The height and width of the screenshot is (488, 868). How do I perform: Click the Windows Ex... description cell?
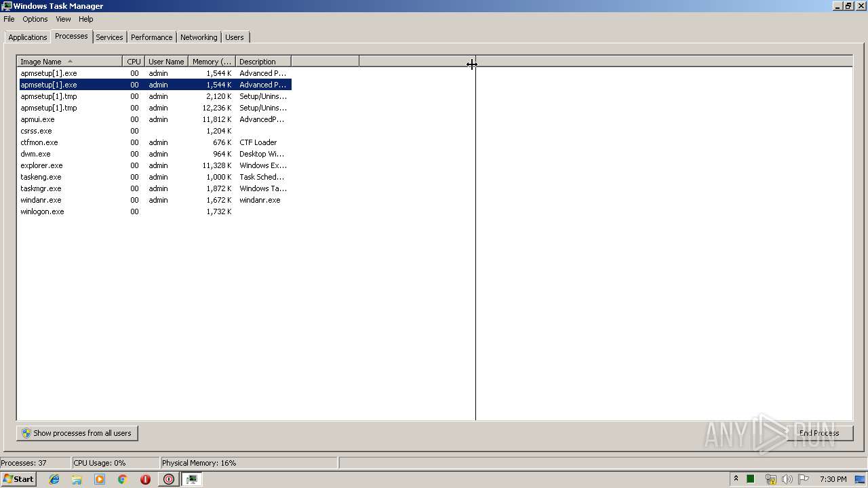(x=263, y=165)
